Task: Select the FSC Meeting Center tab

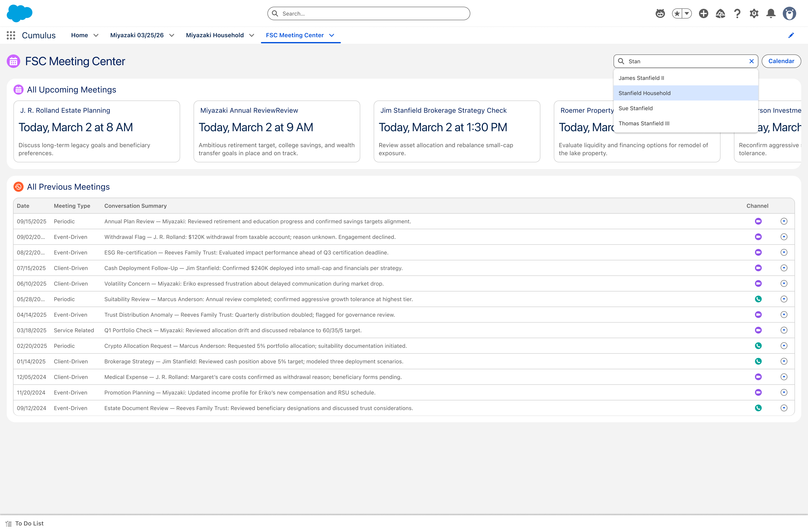Action: tap(294, 35)
